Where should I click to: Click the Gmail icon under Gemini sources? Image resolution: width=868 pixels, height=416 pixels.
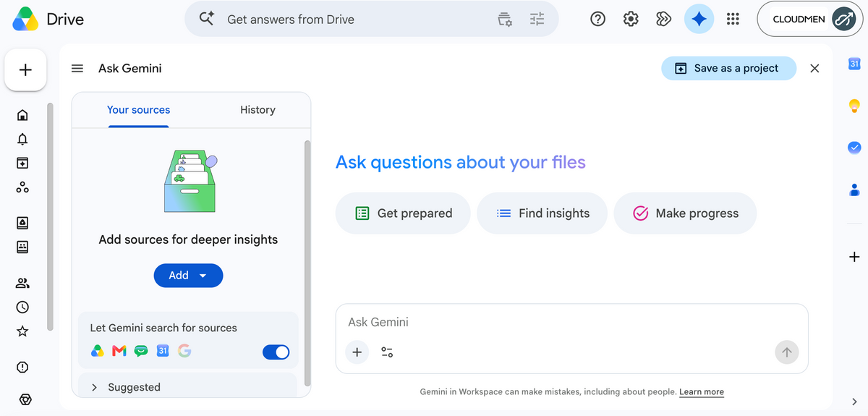[119, 351]
